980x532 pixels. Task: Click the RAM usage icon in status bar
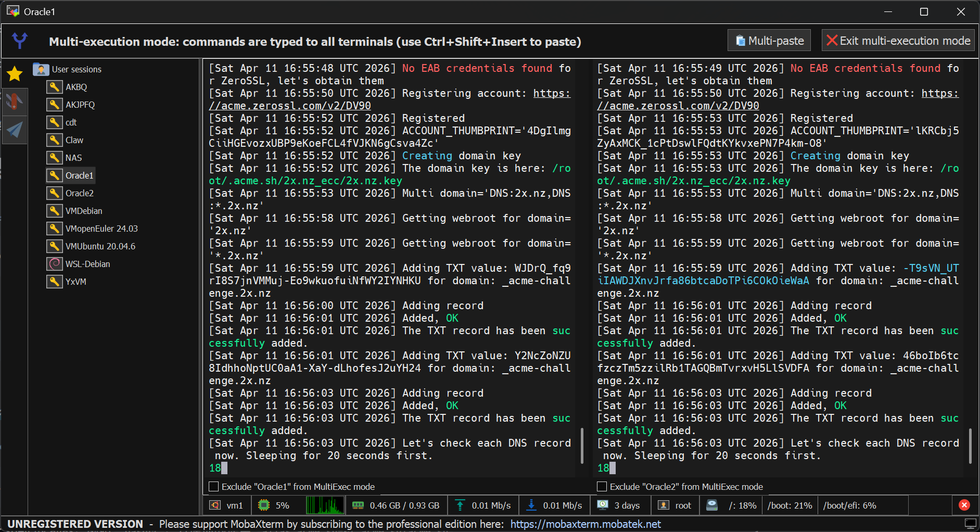(x=358, y=505)
